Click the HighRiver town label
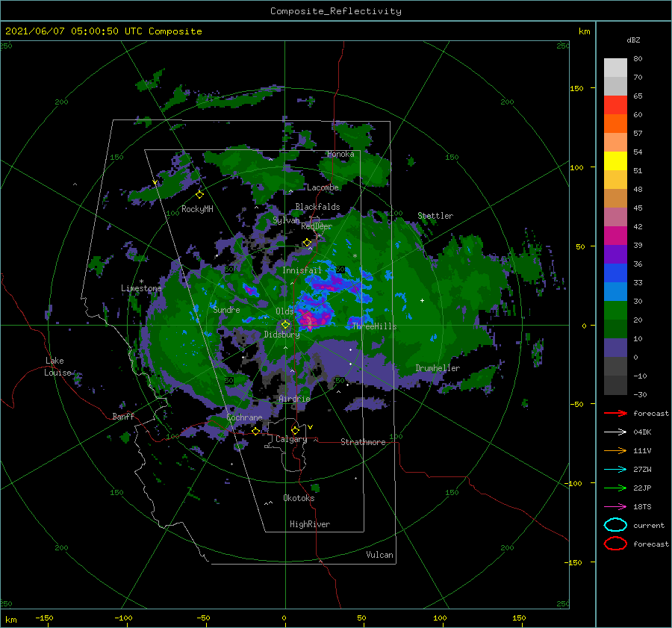Screen dimensions: 672x628 point(310,524)
